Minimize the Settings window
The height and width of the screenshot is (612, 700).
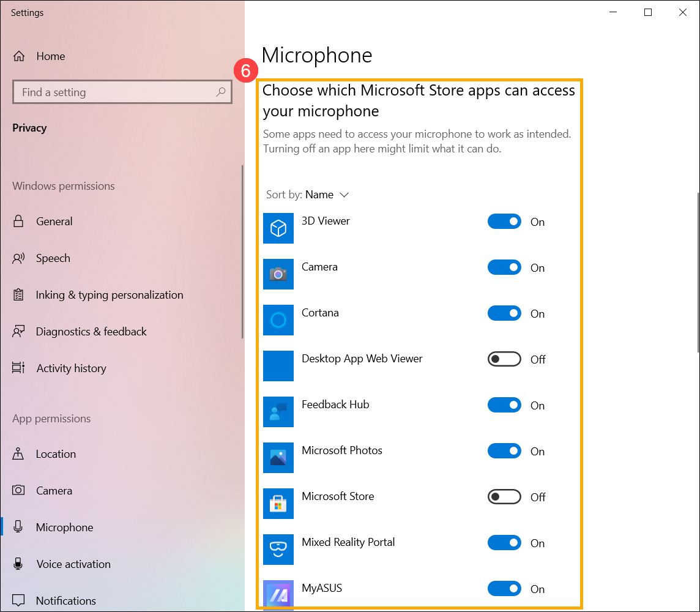tap(613, 12)
